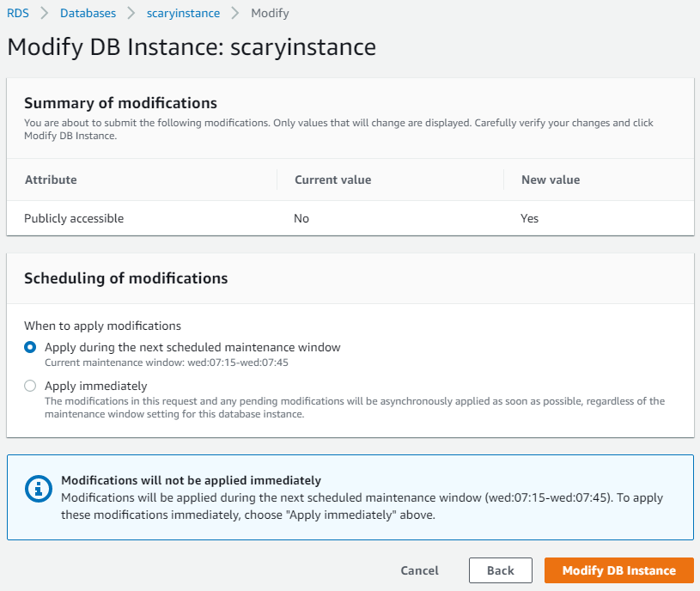The height and width of the screenshot is (591, 700).
Task: Click the Apply immediately option label
Action: point(96,386)
